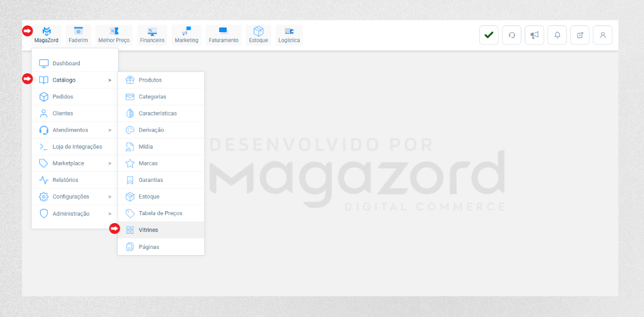The image size is (644, 317).
Task: Click the Administração menu label
Action: click(71, 214)
